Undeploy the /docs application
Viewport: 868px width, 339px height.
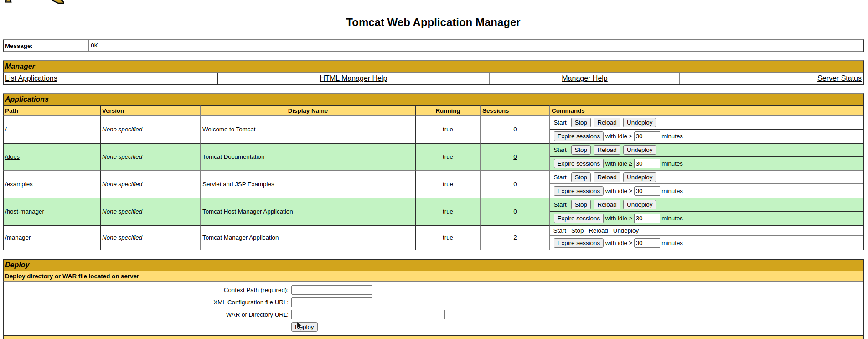tap(640, 150)
